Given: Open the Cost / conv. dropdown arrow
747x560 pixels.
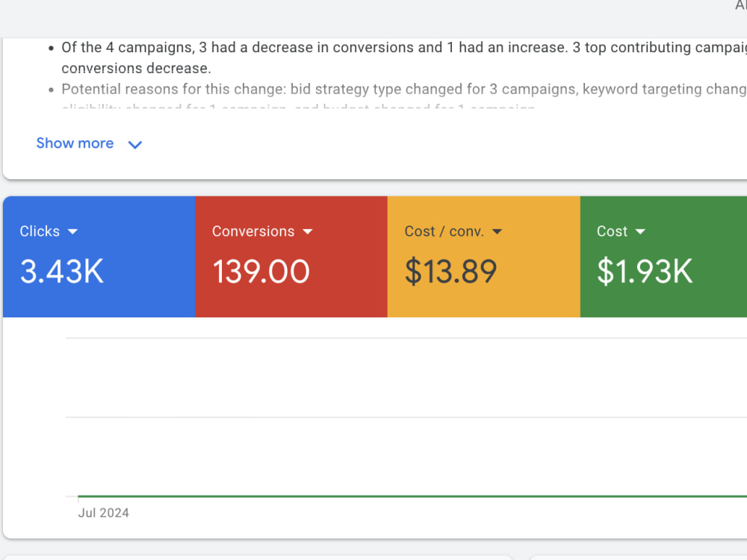Looking at the screenshot, I should click(497, 231).
